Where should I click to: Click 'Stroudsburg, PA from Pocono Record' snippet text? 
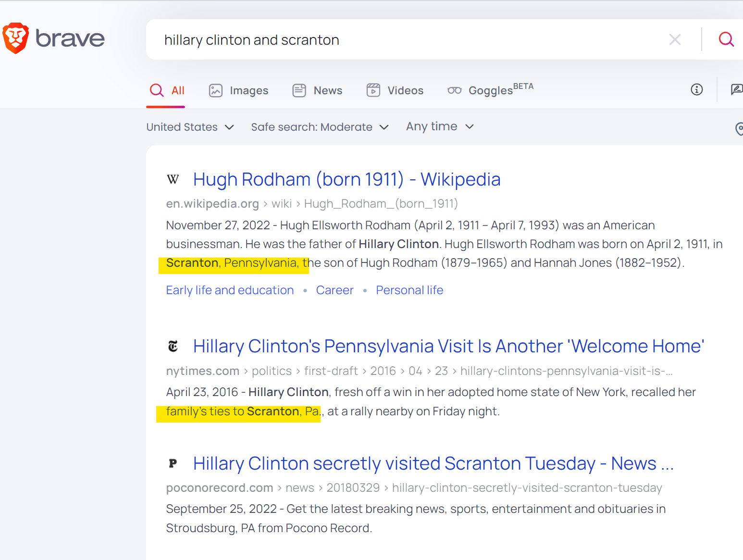coord(269,528)
